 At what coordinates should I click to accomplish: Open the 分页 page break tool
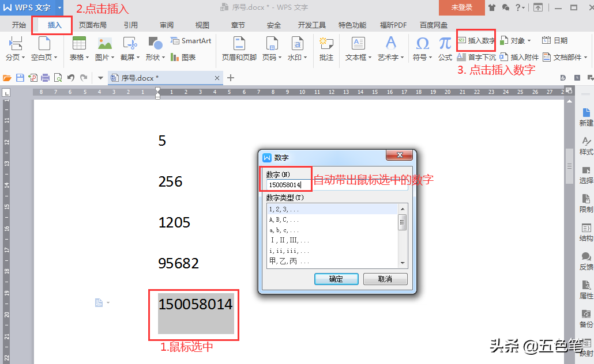point(15,48)
